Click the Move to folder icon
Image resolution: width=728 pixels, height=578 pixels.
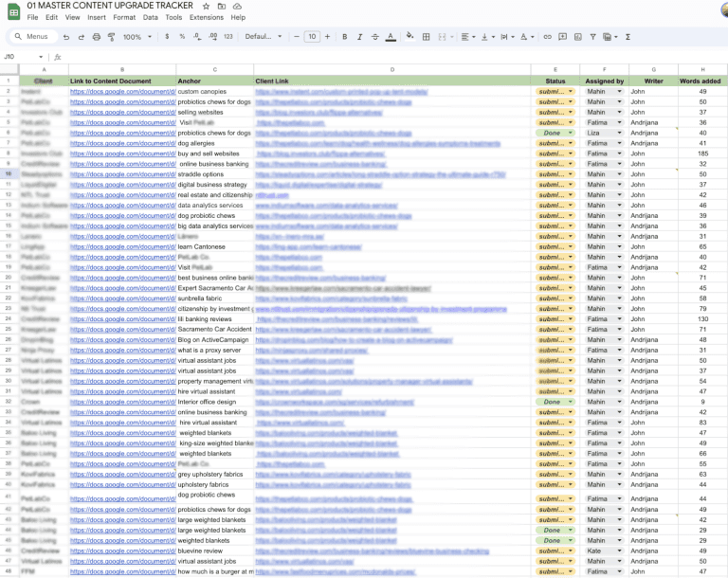(x=222, y=6)
